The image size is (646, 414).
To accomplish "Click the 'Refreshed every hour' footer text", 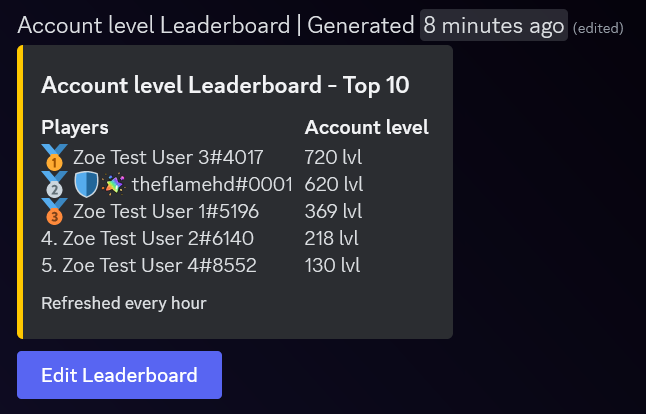I will tap(124, 303).
